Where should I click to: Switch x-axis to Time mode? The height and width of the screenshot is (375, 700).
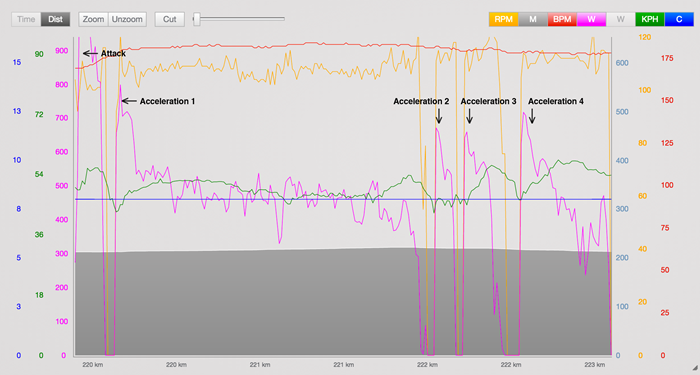pos(26,19)
